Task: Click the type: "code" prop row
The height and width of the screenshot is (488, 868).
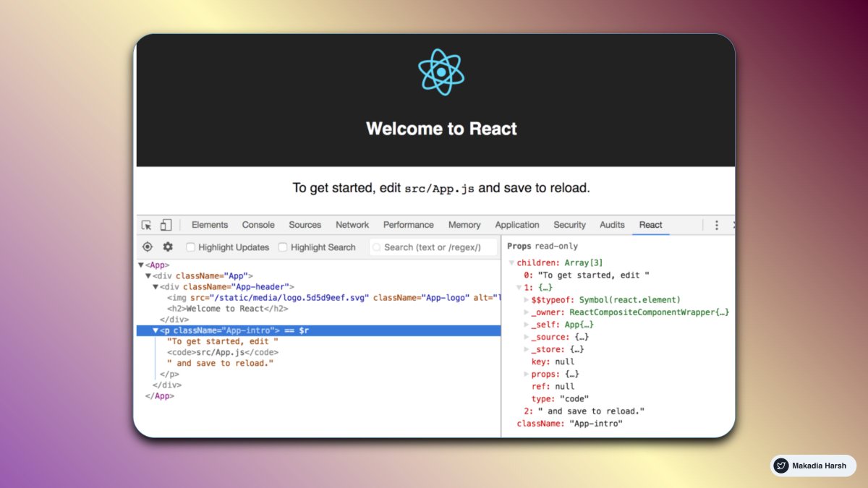Action: [x=560, y=399]
